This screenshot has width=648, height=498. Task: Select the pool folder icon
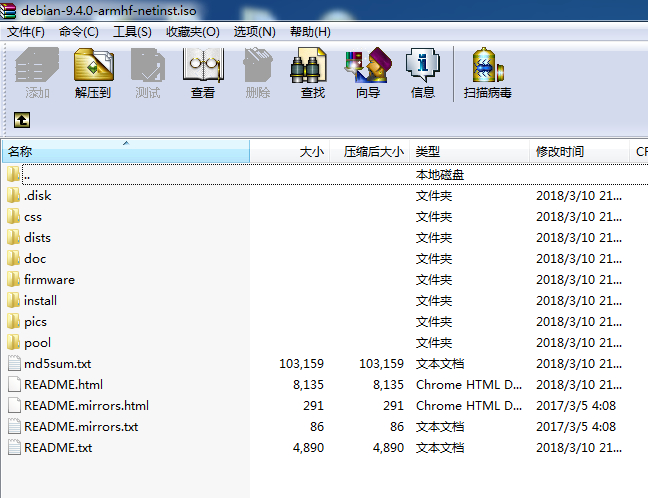(x=13, y=343)
